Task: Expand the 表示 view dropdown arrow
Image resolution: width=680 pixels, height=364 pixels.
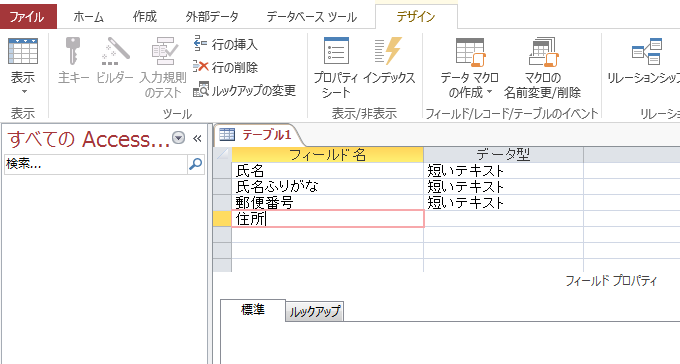Action: (24, 92)
